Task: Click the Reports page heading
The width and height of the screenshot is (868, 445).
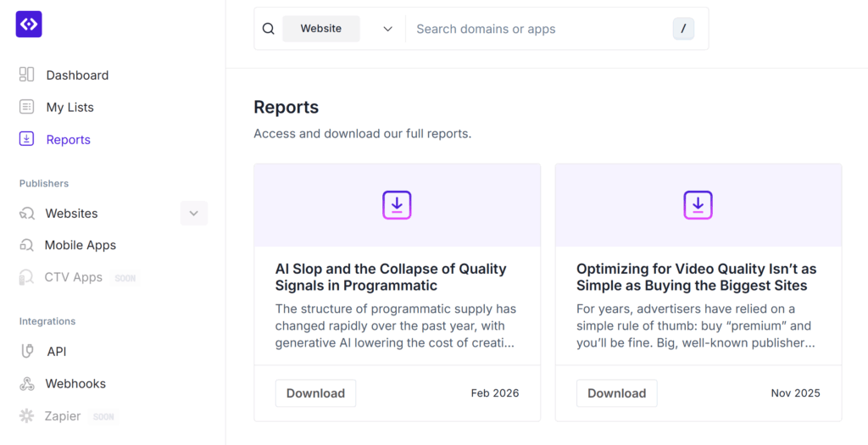Action: [x=287, y=107]
